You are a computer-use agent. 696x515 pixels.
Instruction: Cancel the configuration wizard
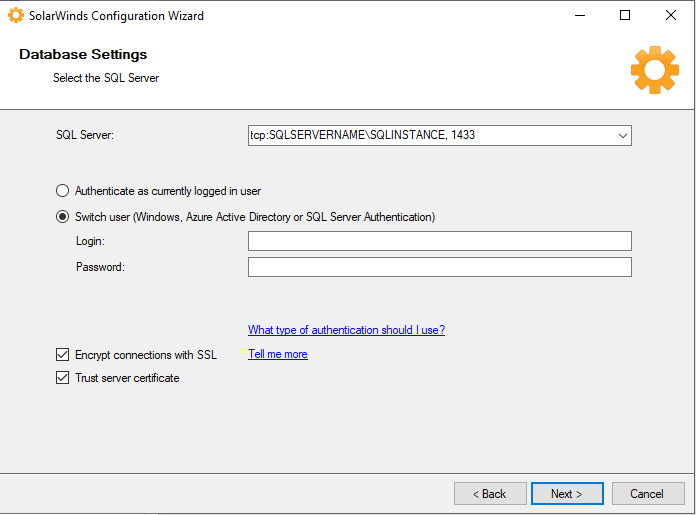pos(648,494)
